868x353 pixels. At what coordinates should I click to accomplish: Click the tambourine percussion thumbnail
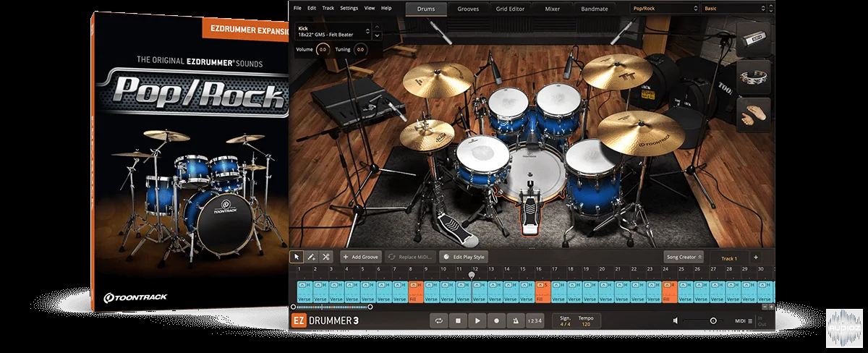click(x=754, y=77)
